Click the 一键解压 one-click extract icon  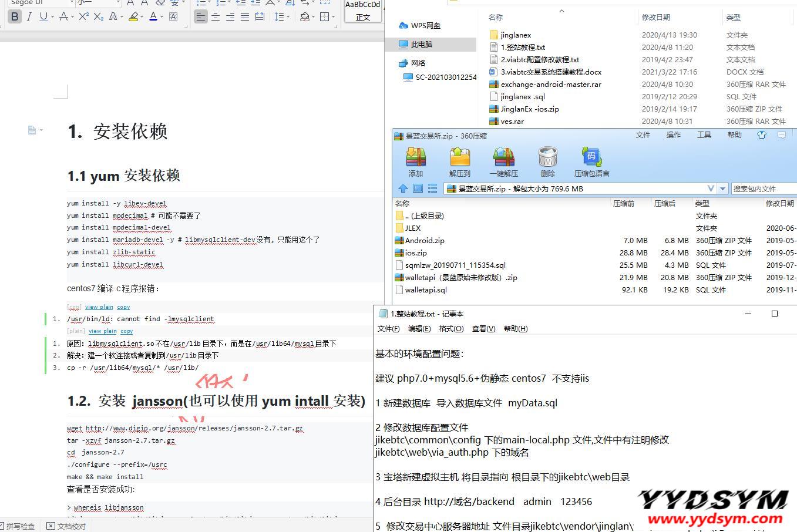[x=504, y=161]
